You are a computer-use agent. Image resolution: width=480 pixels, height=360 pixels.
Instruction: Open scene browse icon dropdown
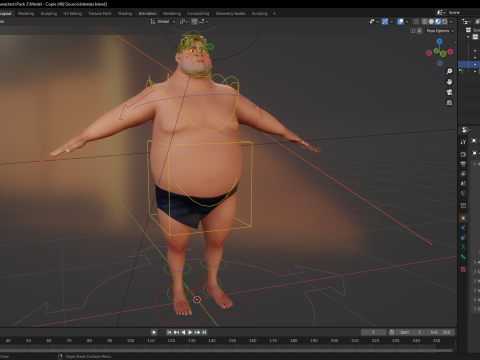tap(441, 12)
